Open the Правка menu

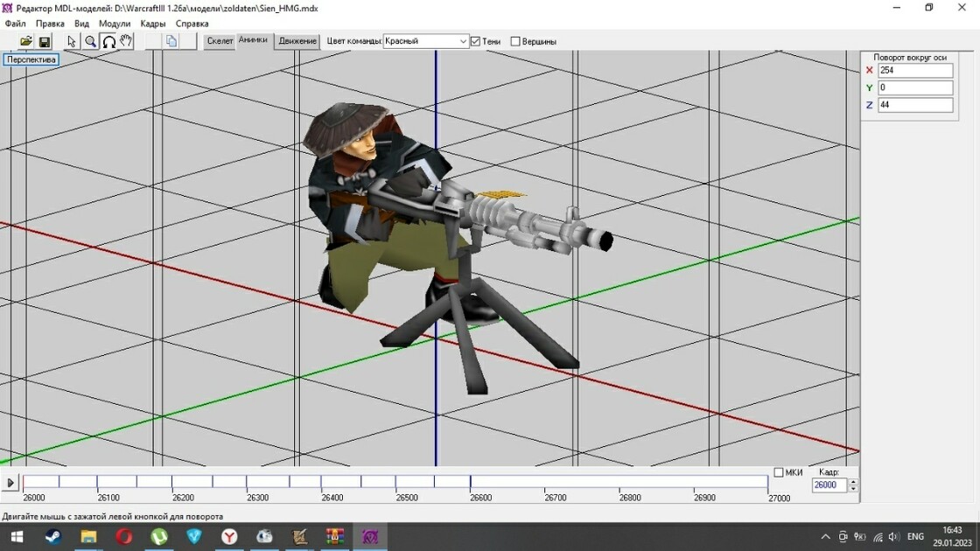coord(50,24)
